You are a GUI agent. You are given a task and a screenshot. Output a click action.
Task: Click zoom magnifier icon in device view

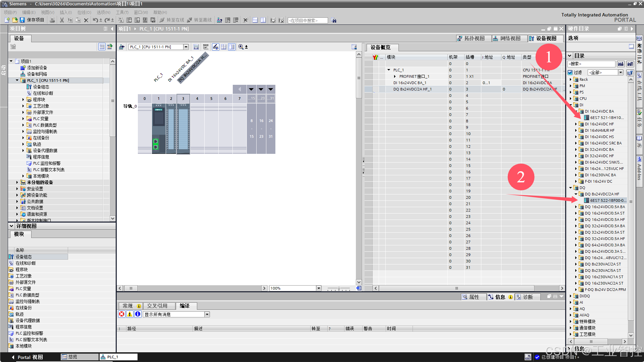[x=241, y=47]
